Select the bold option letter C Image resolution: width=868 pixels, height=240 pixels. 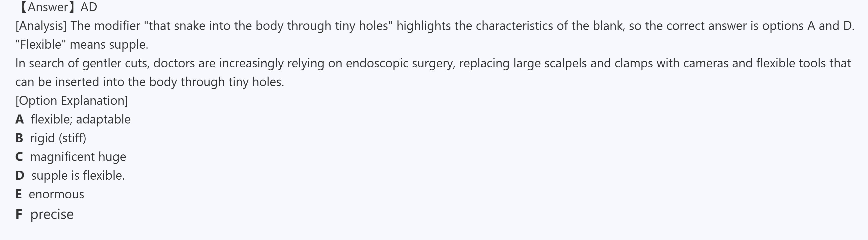(19, 157)
